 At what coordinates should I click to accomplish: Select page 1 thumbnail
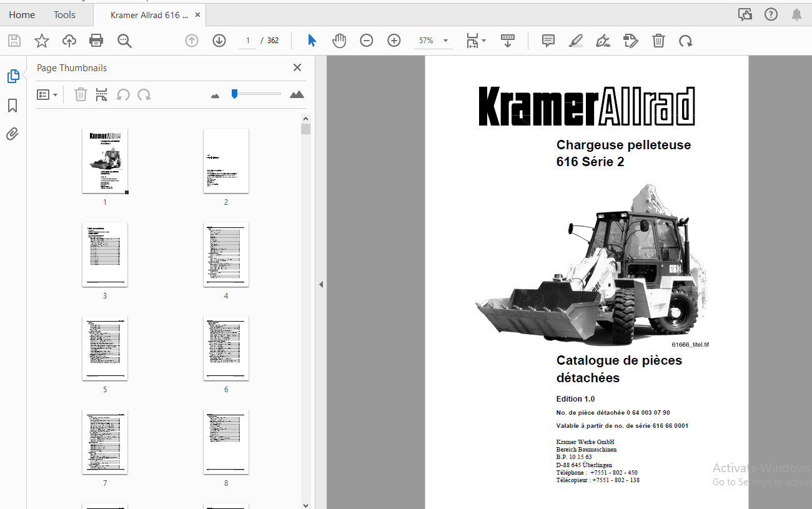(x=105, y=161)
